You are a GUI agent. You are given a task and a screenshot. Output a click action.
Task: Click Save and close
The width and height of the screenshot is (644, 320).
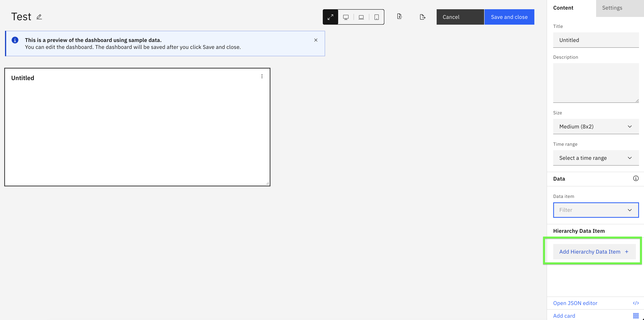click(509, 17)
